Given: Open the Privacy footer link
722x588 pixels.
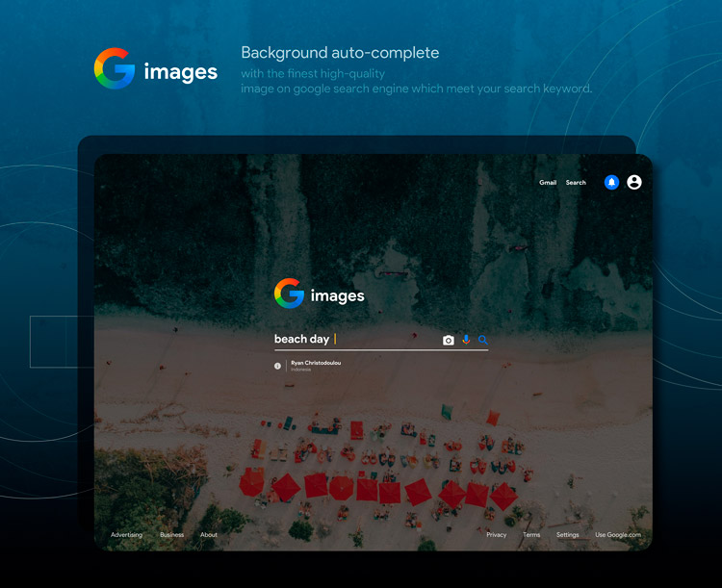Looking at the screenshot, I should coord(497,535).
